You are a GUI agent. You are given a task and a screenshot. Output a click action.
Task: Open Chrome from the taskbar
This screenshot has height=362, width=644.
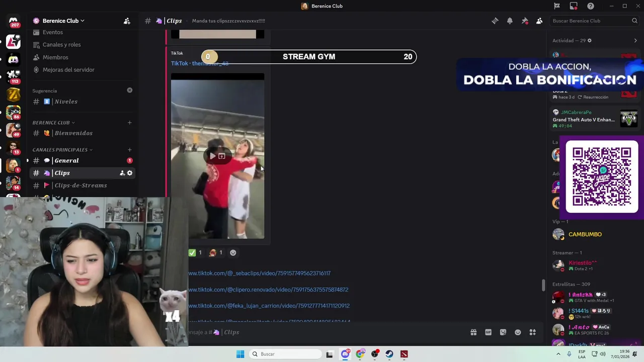click(x=360, y=354)
